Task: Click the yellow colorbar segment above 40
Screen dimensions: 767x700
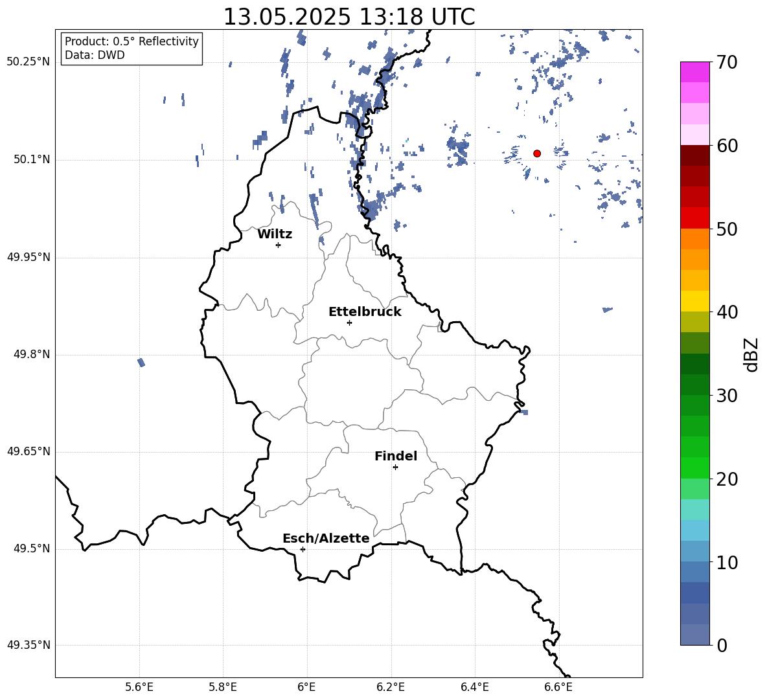Action: tap(694, 301)
